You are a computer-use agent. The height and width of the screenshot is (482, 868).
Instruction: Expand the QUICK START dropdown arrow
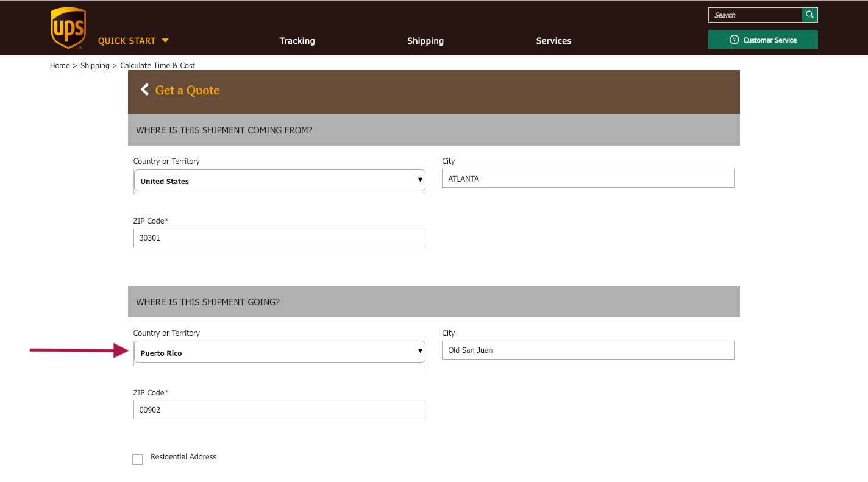tap(165, 41)
